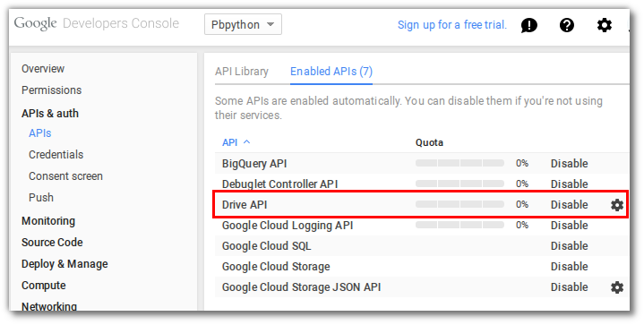Select the Enabled APIs (7) tab
The image size is (644, 325).
pos(331,72)
